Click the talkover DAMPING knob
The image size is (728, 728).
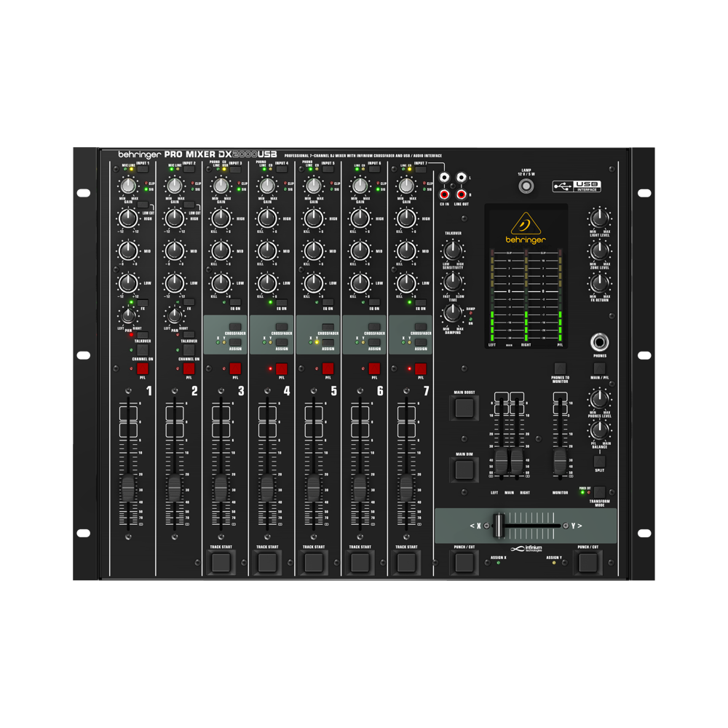[453, 313]
